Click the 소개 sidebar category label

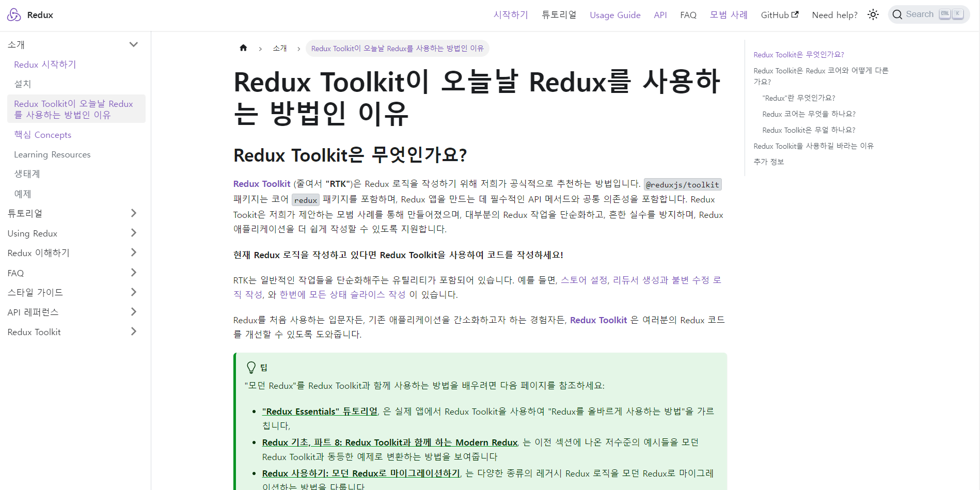tap(16, 44)
